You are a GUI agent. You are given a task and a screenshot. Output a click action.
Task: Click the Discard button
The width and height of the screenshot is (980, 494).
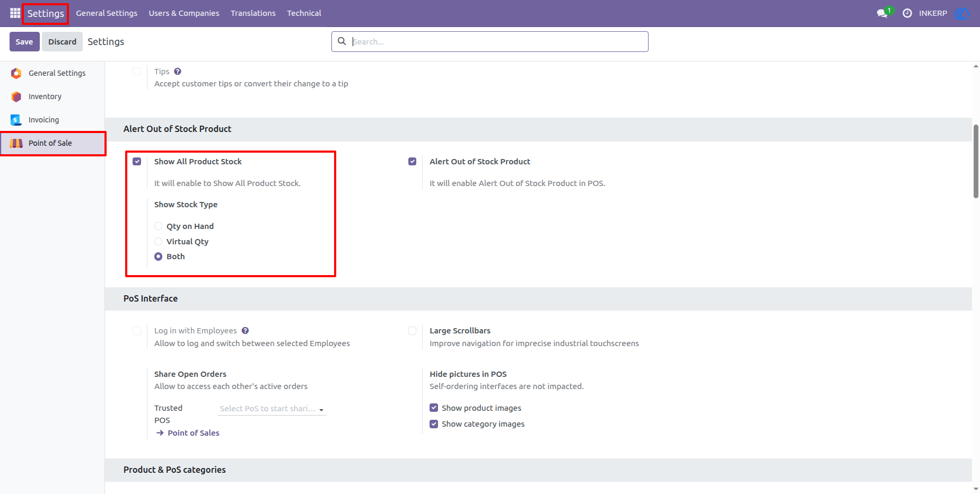[x=62, y=41]
